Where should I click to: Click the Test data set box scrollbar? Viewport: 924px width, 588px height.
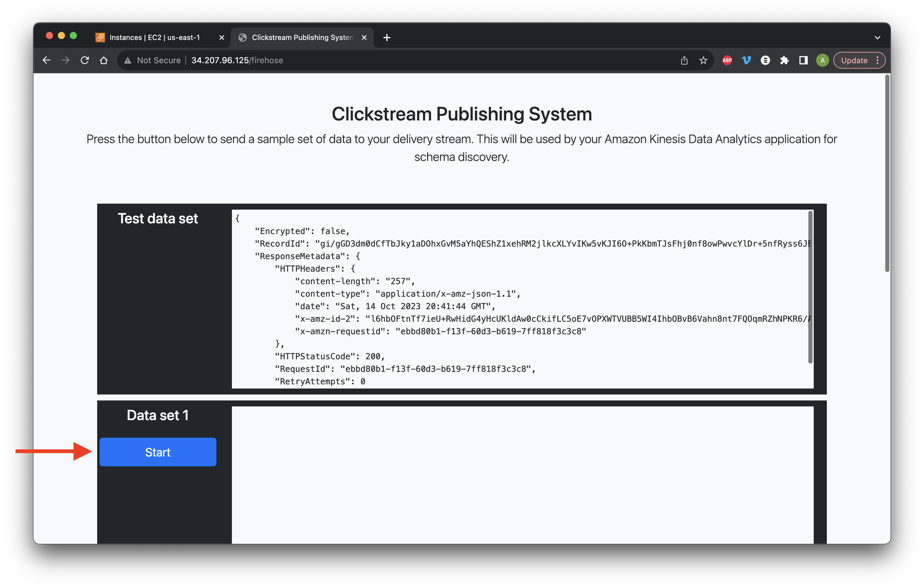pos(810,287)
